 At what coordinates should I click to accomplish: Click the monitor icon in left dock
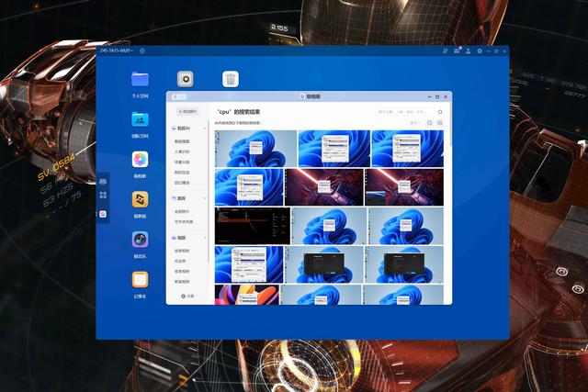pyautogui.click(x=103, y=182)
